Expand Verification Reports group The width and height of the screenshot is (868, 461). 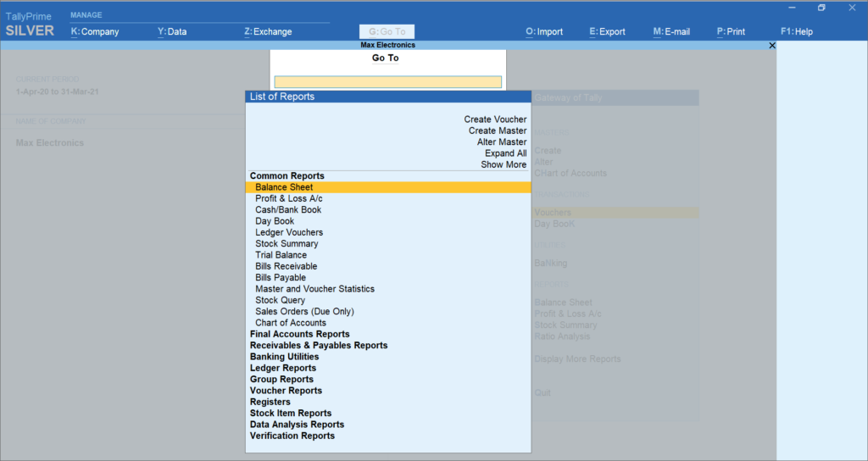coord(292,436)
